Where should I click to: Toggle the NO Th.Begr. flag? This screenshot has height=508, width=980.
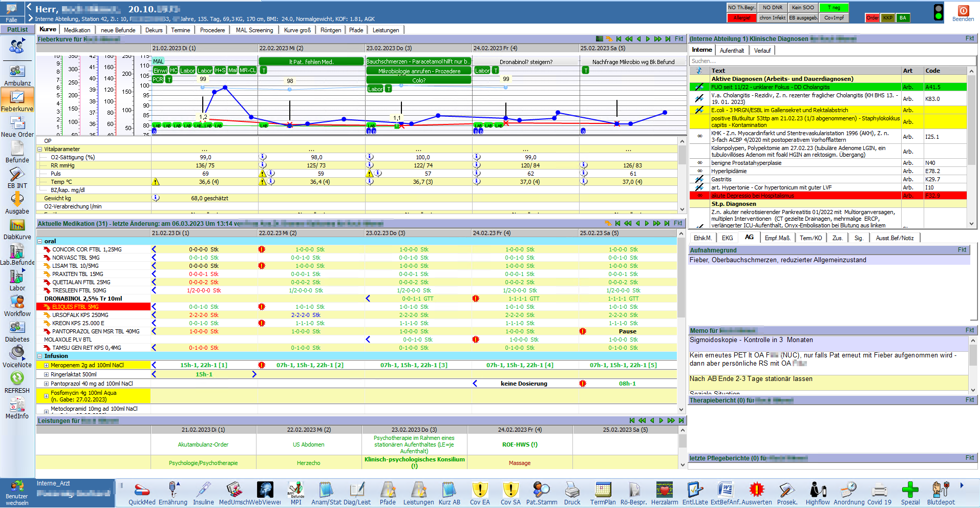click(741, 8)
